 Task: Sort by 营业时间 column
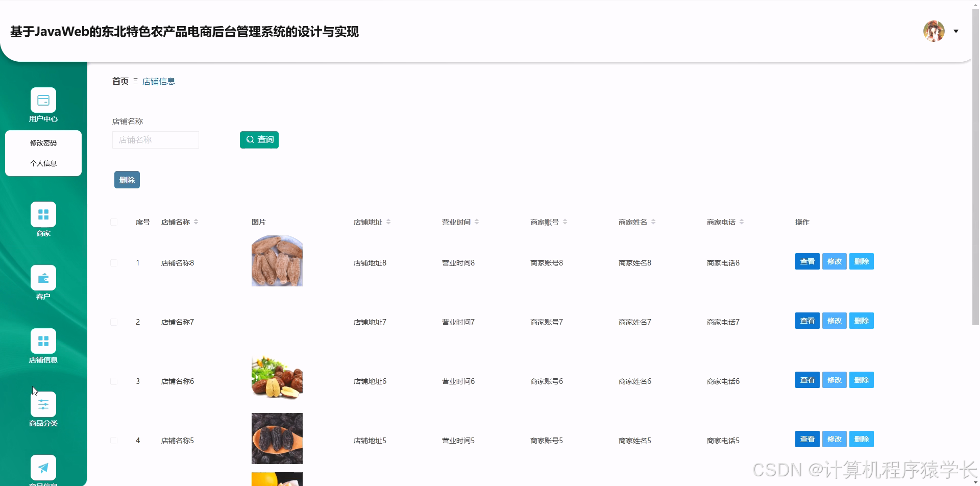(477, 222)
